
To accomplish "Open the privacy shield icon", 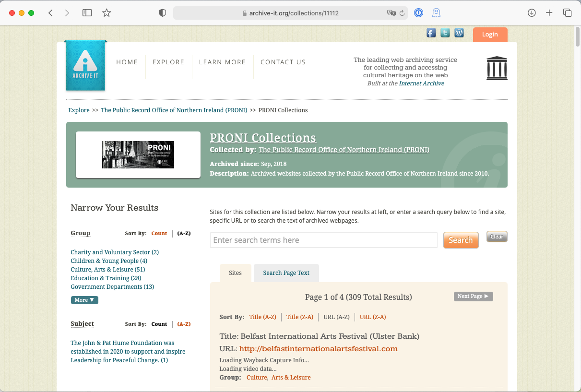I will (x=163, y=13).
